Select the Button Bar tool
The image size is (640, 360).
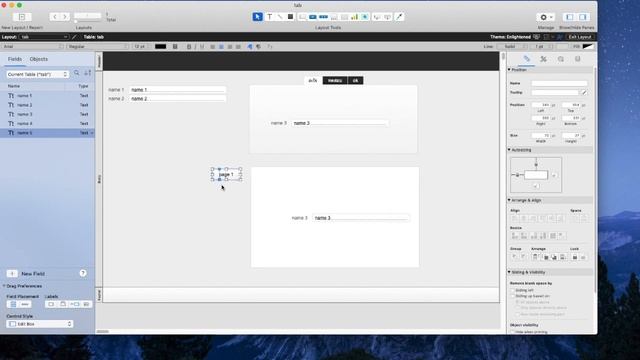point(323,17)
